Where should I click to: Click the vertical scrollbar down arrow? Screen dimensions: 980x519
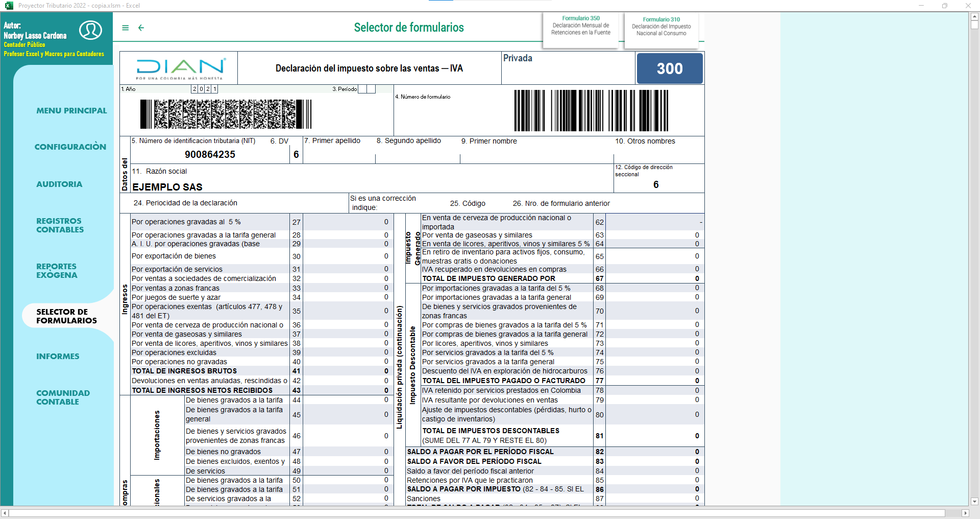point(974,502)
